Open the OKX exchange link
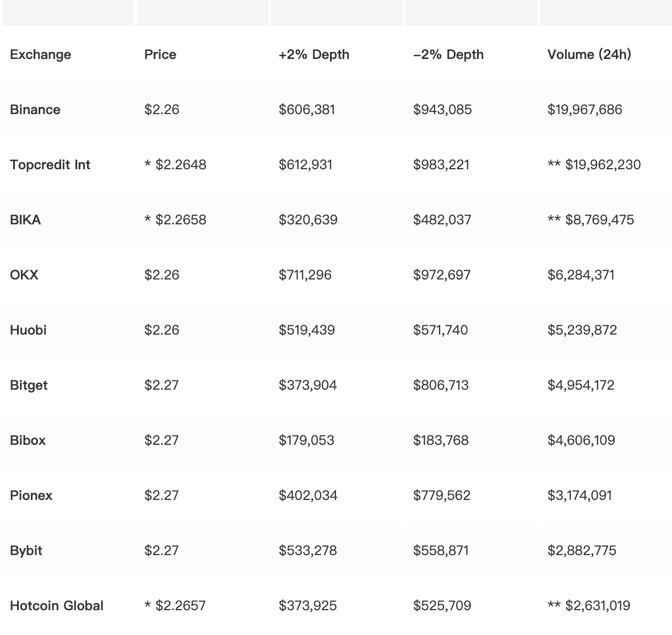672x635 pixels. click(24, 275)
